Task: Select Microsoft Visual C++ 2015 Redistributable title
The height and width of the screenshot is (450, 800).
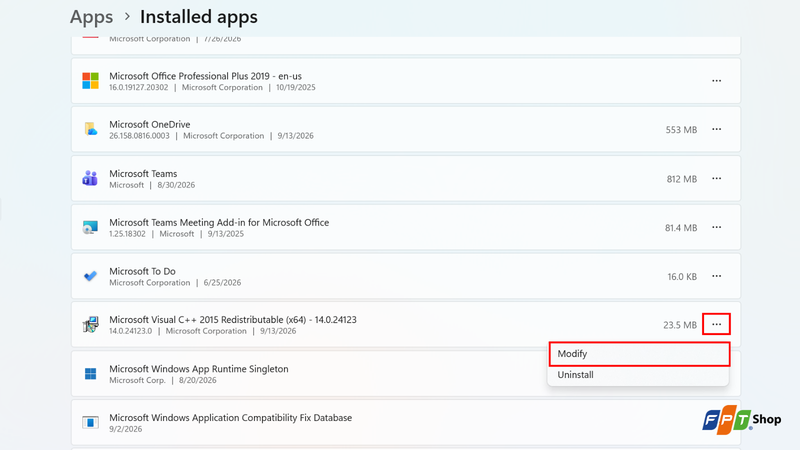Action: (233, 320)
